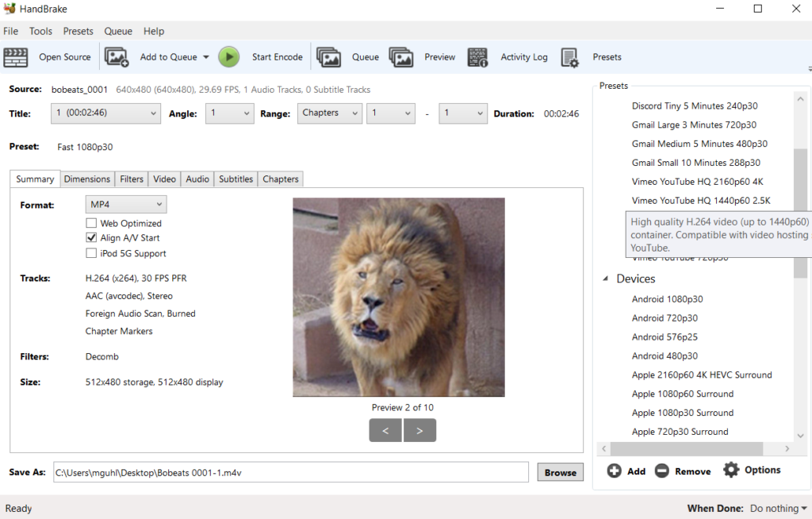Screen dimensions: 812x519
Task: Open the Tools menu
Action: [x=40, y=31]
